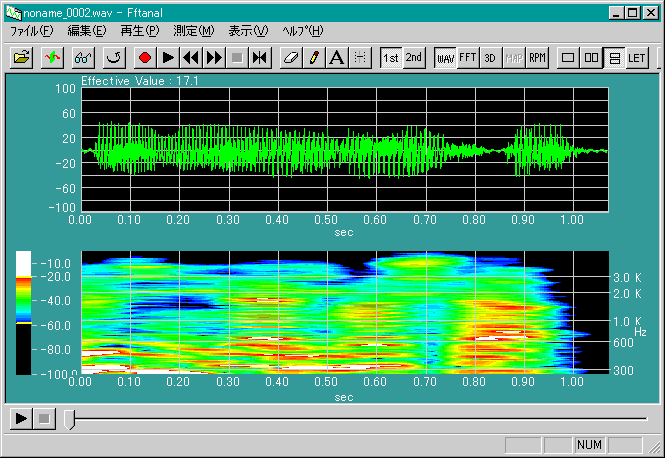Click the fast-forward double-arrow icon
This screenshot has height=458, width=665.
coord(214,57)
